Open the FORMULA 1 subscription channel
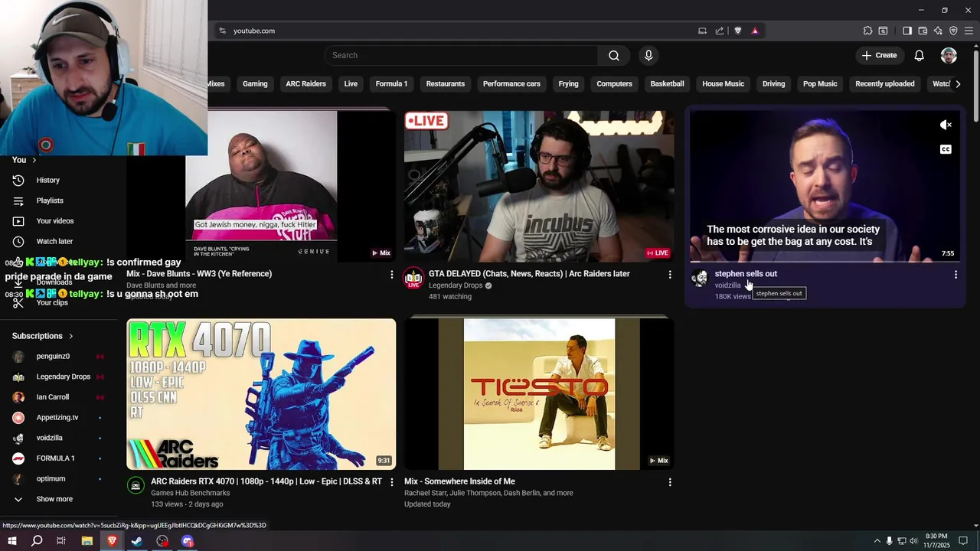Image resolution: width=980 pixels, height=551 pixels. pyautogui.click(x=55, y=458)
